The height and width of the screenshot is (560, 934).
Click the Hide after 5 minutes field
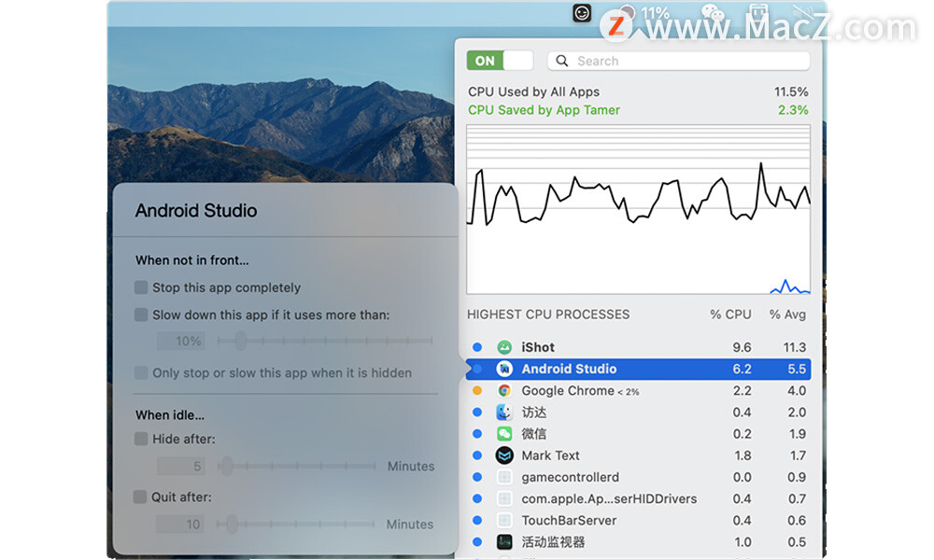pyautogui.click(x=181, y=466)
